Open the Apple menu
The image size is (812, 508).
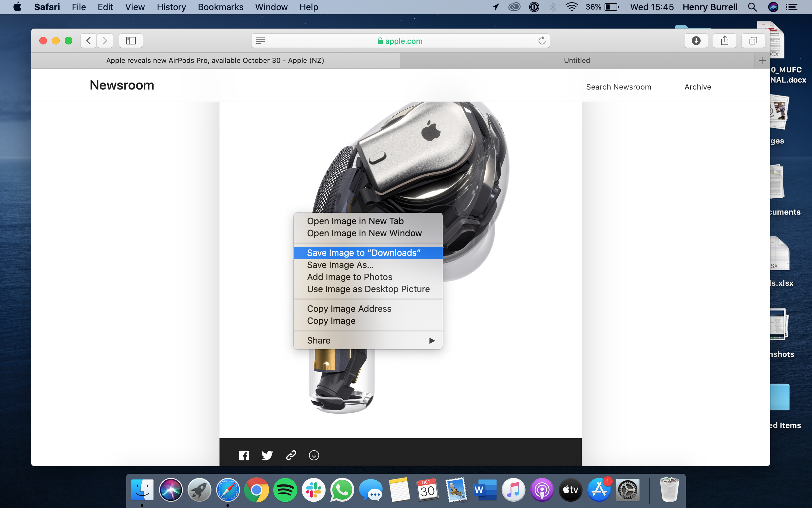17,7
